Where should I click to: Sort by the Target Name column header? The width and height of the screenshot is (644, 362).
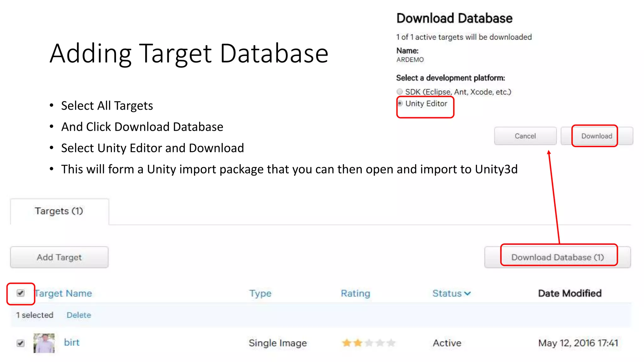(x=64, y=293)
